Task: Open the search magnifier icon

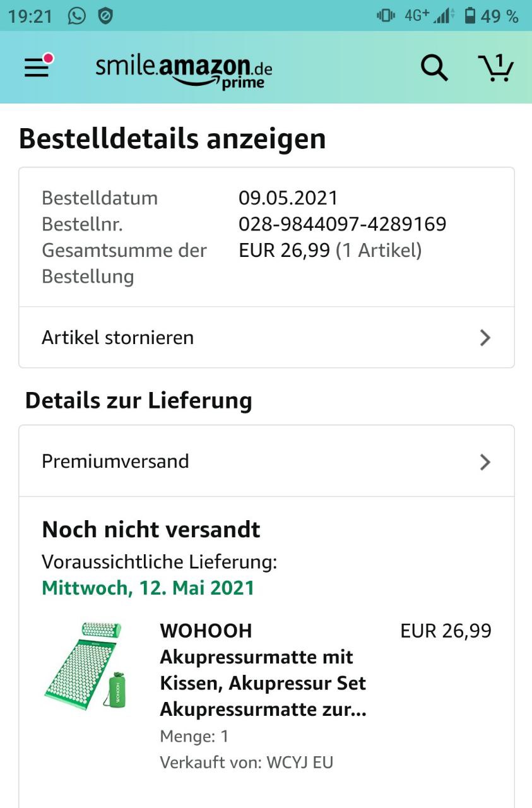Action: (x=434, y=68)
